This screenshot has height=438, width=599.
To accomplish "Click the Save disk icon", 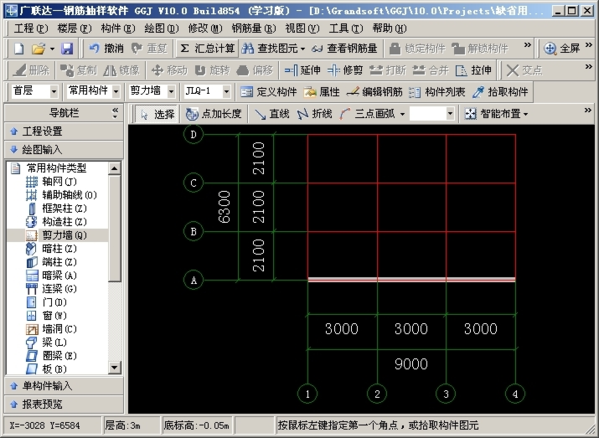I will pyautogui.click(x=67, y=48).
